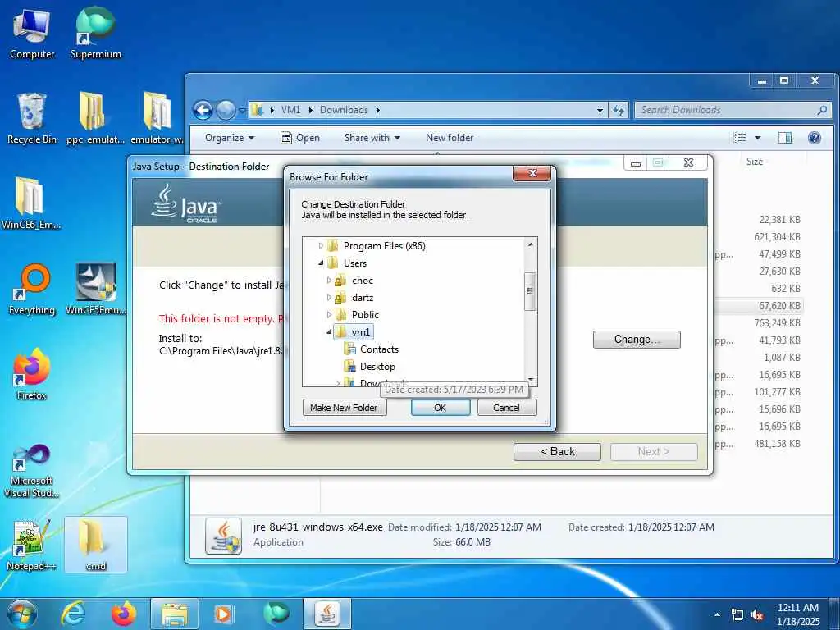
Task: Click Open in the Explorer toolbar
Action: pos(300,138)
